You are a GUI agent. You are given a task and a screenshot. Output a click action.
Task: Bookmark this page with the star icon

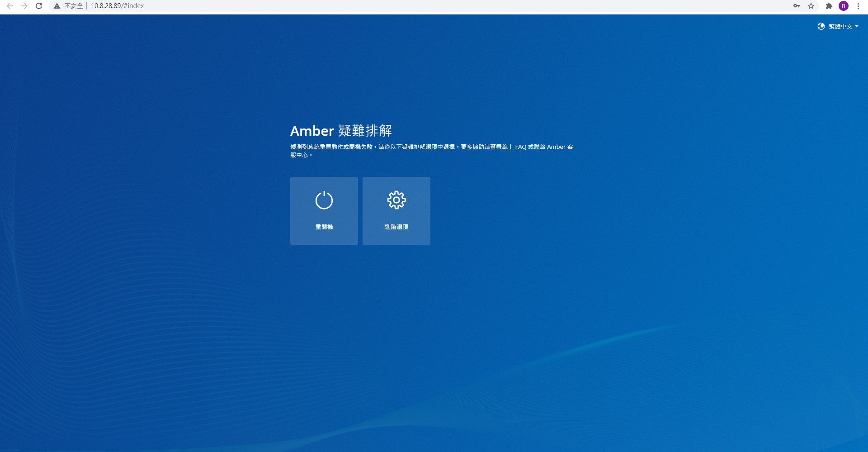point(811,6)
